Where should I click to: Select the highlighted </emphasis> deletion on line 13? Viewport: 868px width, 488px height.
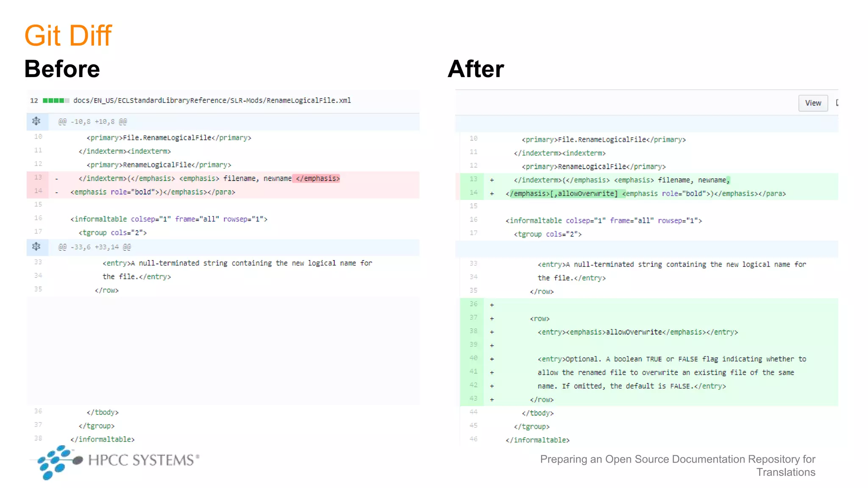click(x=317, y=178)
